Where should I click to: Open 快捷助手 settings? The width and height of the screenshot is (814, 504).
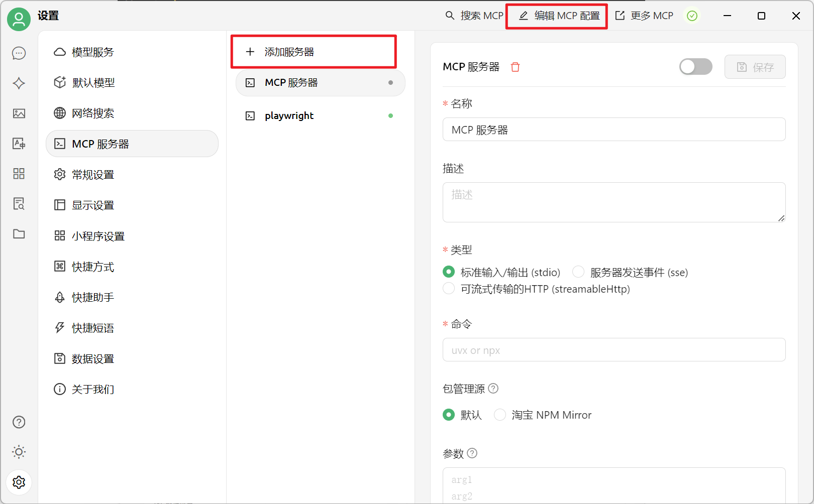click(x=132, y=297)
